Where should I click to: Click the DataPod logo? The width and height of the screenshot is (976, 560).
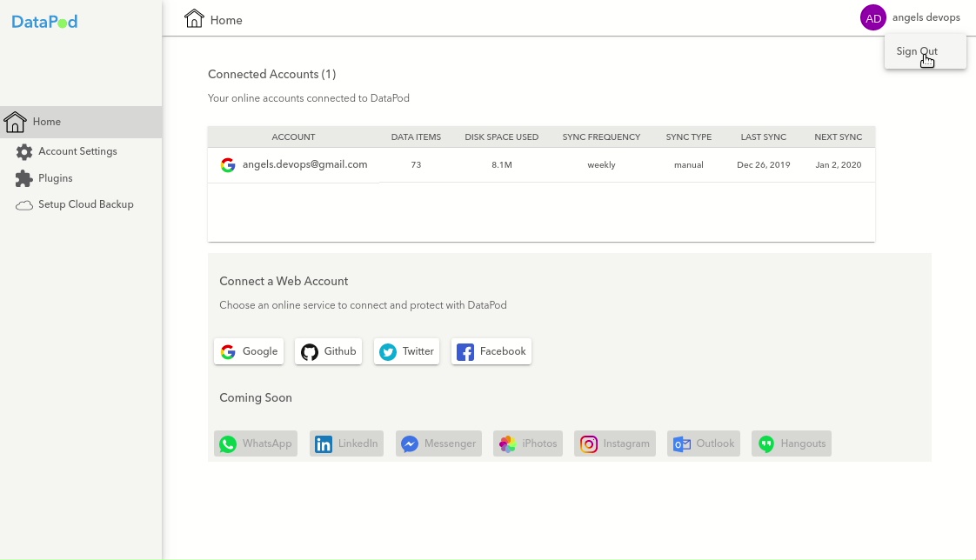(44, 22)
